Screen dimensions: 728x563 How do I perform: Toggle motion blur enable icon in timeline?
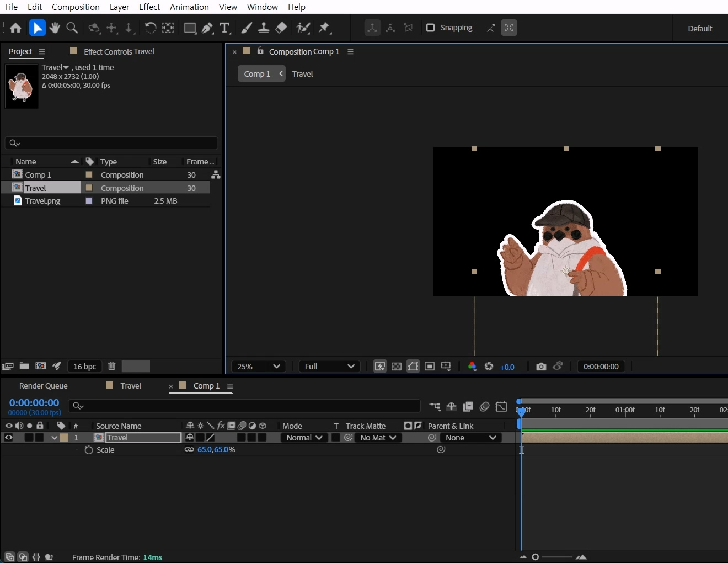(x=484, y=407)
